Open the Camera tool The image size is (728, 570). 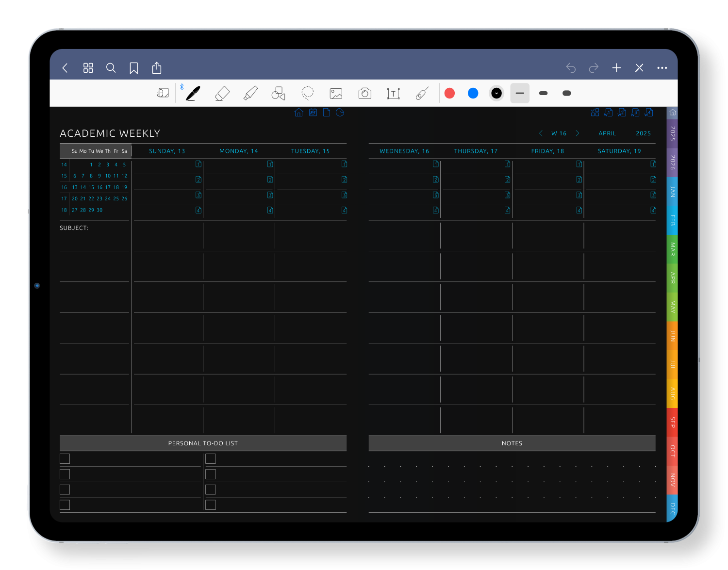[365, 93]
